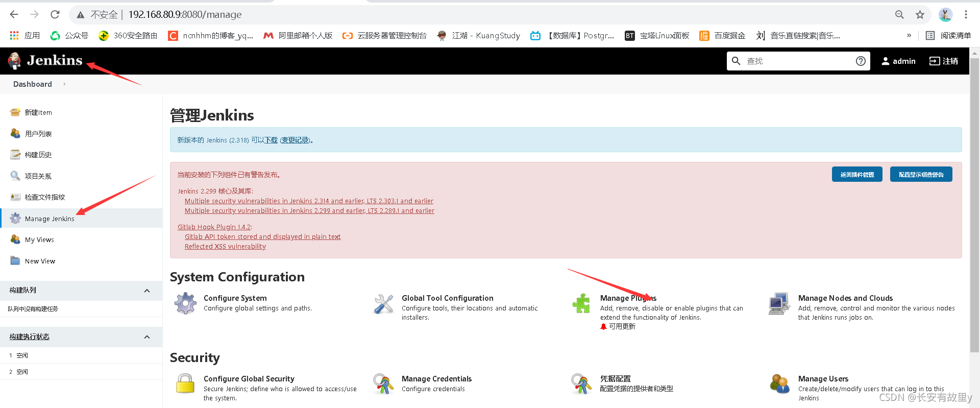Click the Jenkins butler logo icon
980x408 pixels.
[x=14, y=61]
